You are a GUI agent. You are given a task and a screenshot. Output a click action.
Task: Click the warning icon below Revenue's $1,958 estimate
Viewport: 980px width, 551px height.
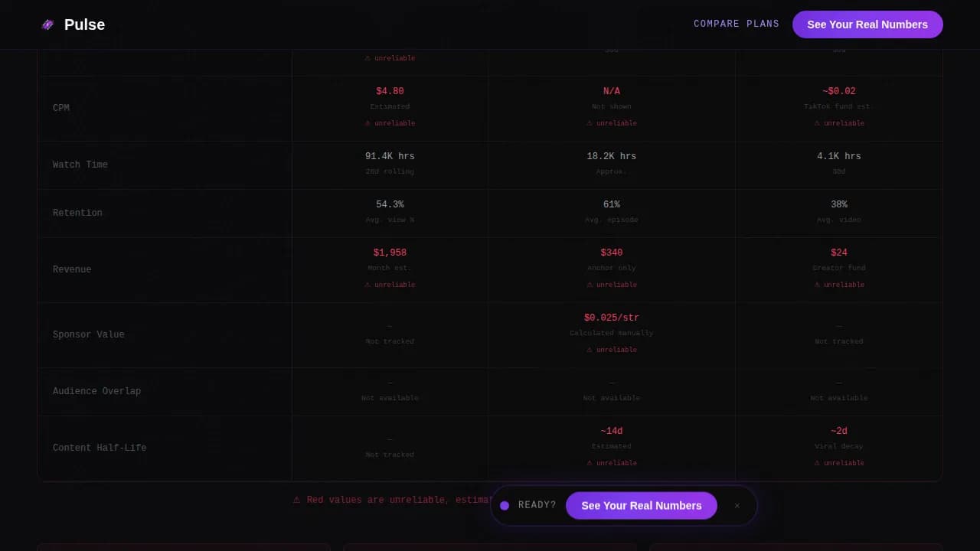[x=367, y=284]
